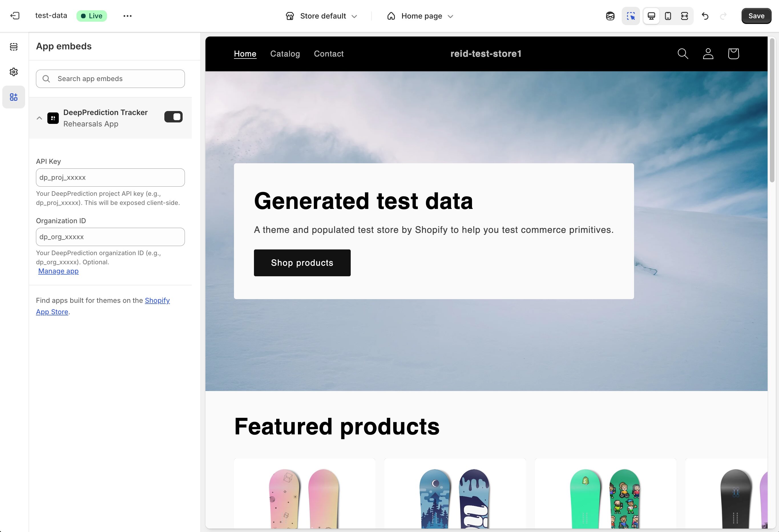Image resolution: width=779 pixels, height=532 pixels.
Task: Click the exit editor icon
Action: 15,16
